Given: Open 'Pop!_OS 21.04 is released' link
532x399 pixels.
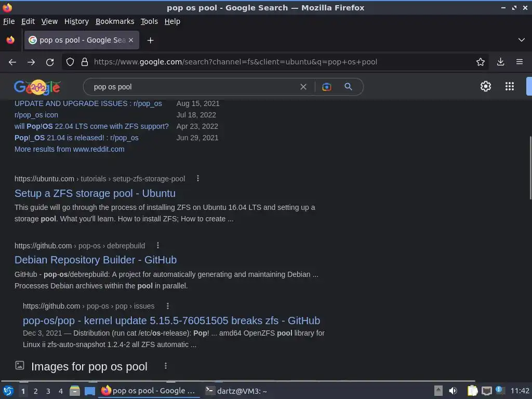Looking at the screenshot, I should pos(76,138).
